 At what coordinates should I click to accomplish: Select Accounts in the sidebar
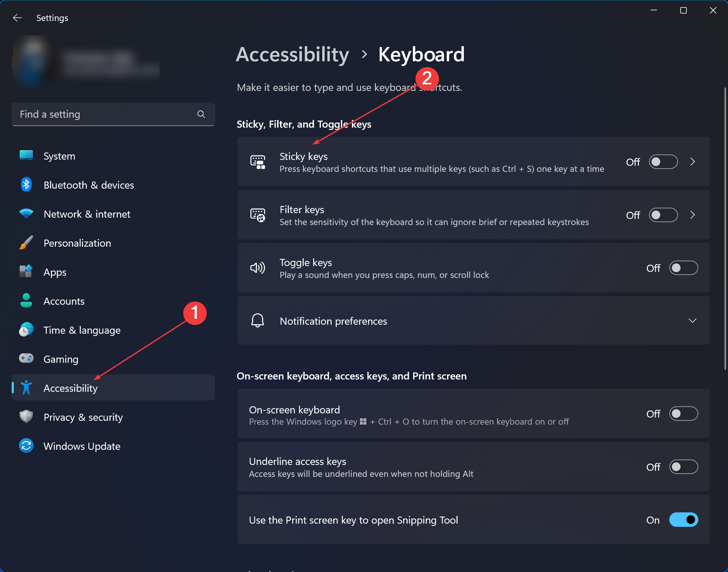(64, 301)
